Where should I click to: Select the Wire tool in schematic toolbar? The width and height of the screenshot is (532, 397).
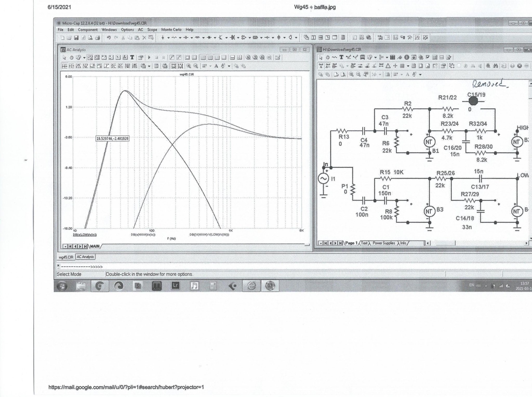348,57
